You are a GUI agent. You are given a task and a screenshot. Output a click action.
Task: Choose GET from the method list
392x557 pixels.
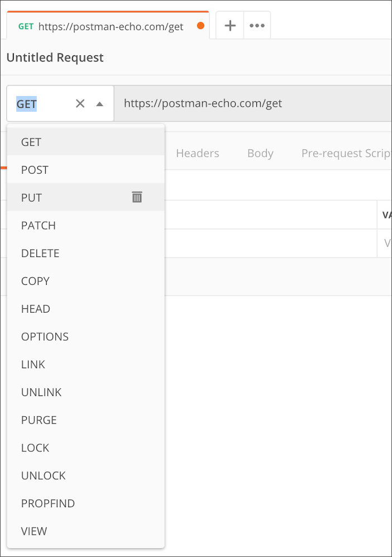click(x=85, y=142)
